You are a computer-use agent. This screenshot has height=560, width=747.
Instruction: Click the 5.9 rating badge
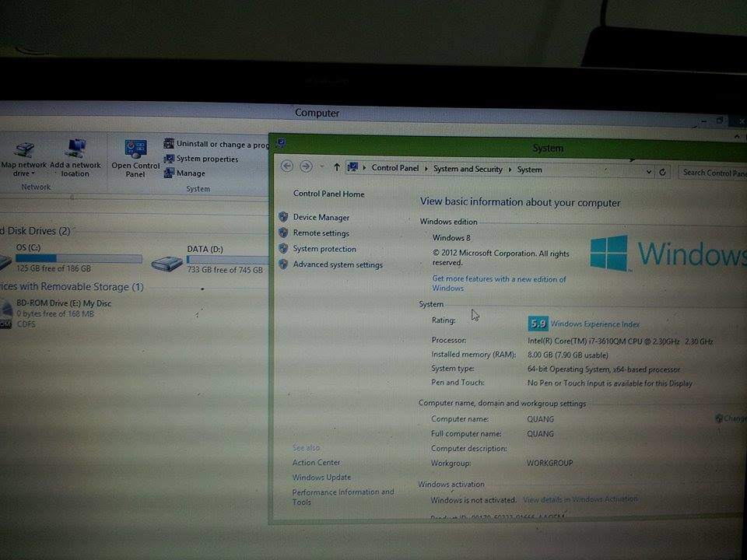click(x=538, y=324)
